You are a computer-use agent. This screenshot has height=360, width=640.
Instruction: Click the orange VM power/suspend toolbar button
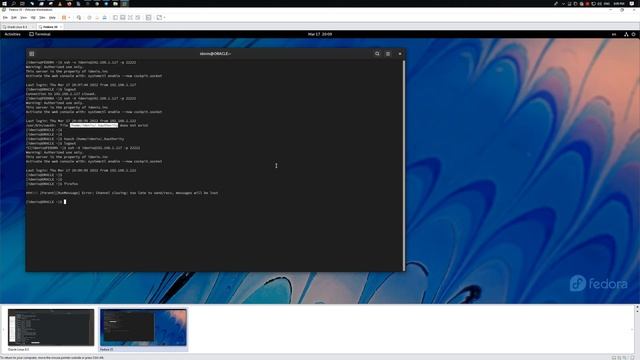click(64, 18)
